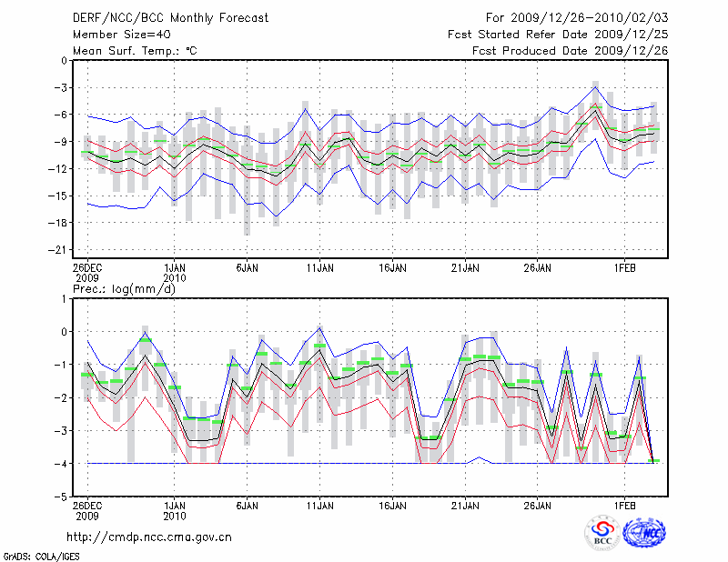Open the cmdp.ncc.cma.gov.cn URL
This screenshot has height=562, width=728.
click(x=149, y=537)
